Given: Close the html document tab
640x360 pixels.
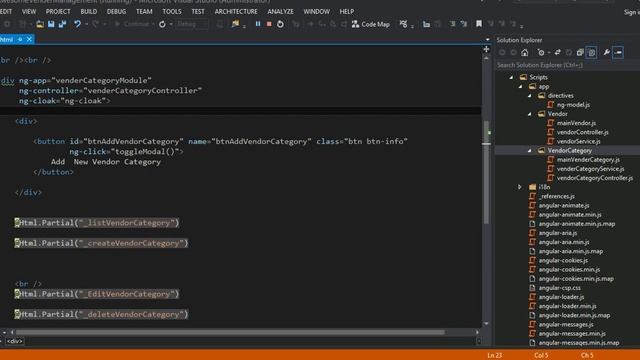Looking at the screenshot, I should point(29,40).
